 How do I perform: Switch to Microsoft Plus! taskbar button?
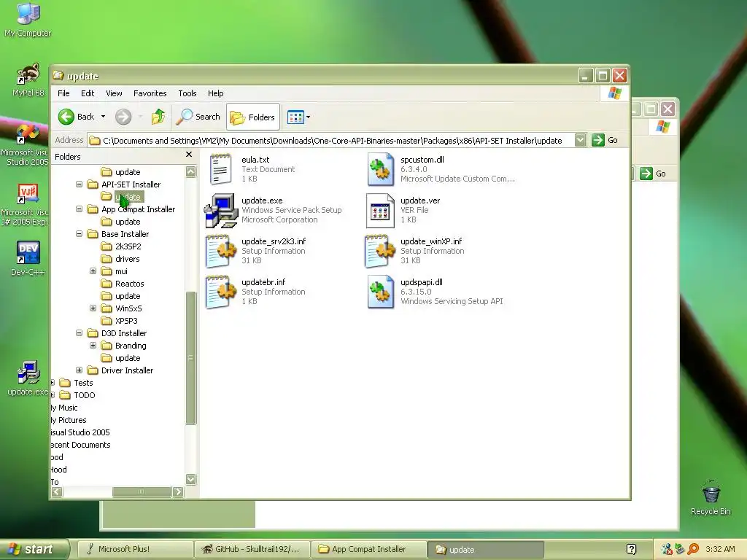click(x=135, y=549)
